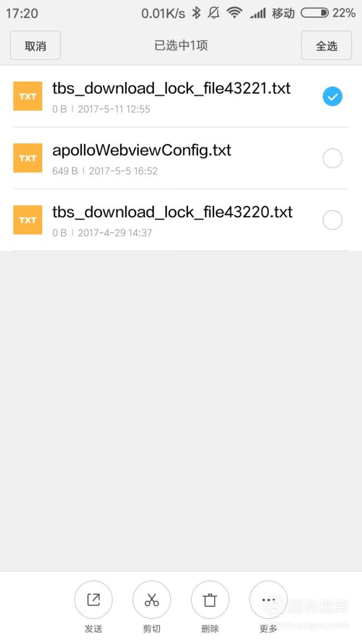The height and width of the screenshot is (644, 362).
Task: Click TXT icon of tbs_download_lock_file43220.txt
Action: pos(27,220)
